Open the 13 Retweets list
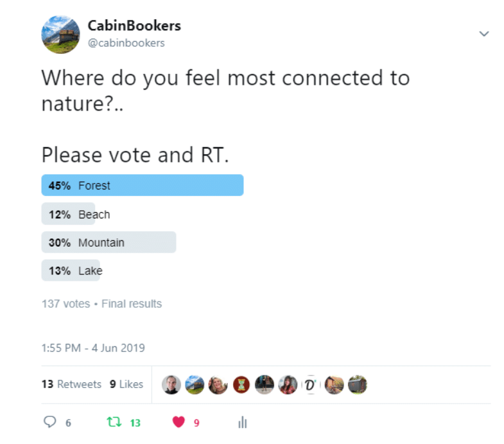Image resolution: width=504 pixels, height=444 pixels. 71,384
